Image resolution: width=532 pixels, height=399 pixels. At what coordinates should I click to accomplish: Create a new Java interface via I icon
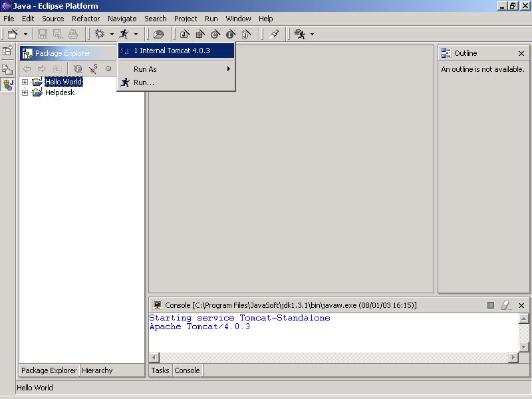click(x=231, y=34)
